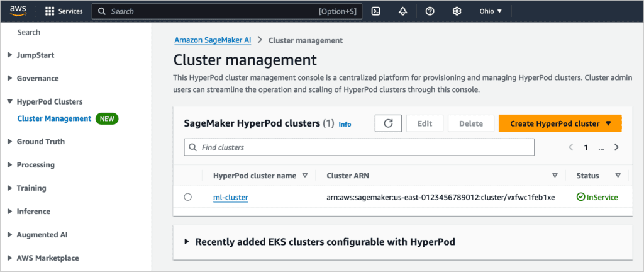Image resolution: width=644 pixels, height=272 pixels.
Task: Expand the JumpStart sidebar section
Action: click(x=10, y=55)
